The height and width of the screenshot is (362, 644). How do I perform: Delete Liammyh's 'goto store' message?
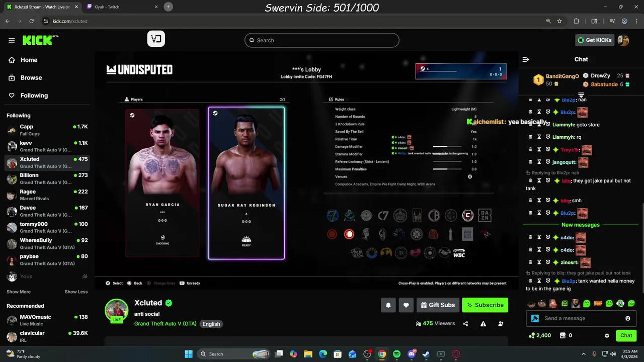[x=530, y=125]
